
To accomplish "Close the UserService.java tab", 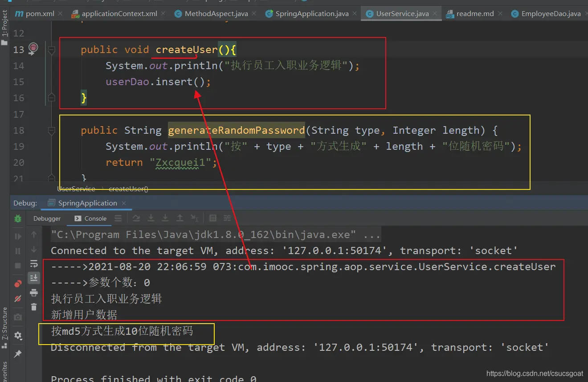I will pyautogui.click(x=436, y=14).
